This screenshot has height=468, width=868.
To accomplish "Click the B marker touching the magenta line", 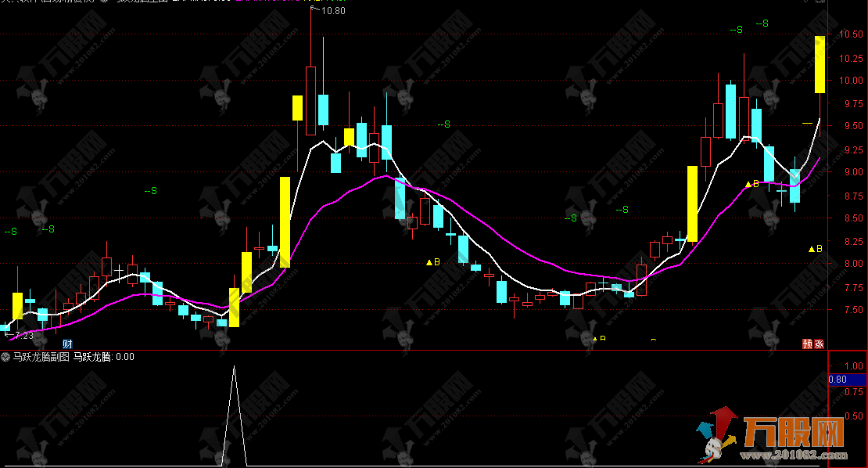I will 751,184.
